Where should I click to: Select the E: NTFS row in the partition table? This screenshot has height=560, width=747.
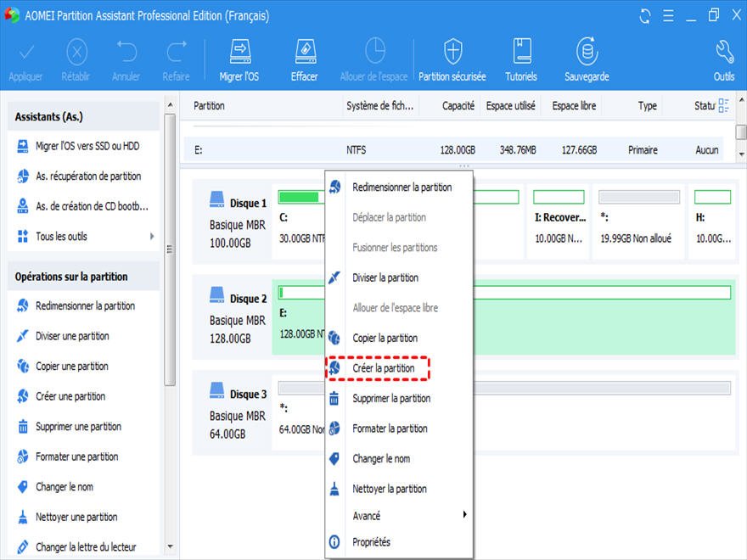click(x=453, y=150)
